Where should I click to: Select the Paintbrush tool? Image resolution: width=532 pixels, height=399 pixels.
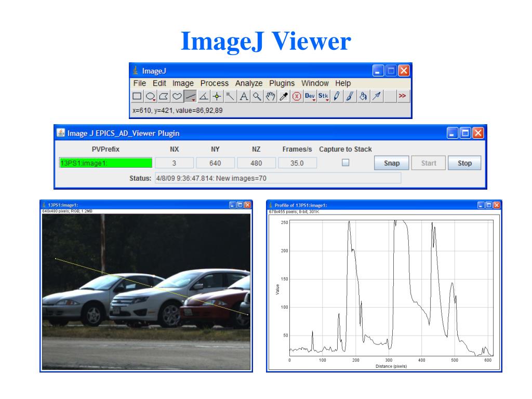click(x=350, y=96)
